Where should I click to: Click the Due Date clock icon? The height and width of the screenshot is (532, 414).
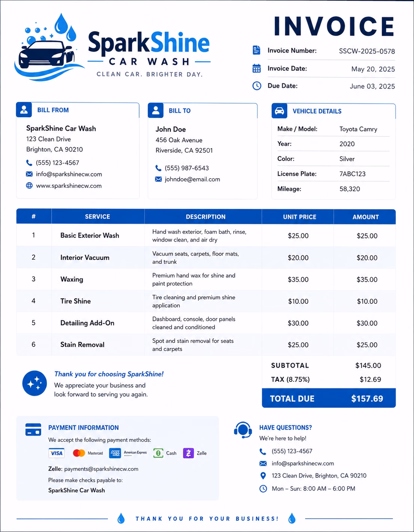tap(257, 86)
